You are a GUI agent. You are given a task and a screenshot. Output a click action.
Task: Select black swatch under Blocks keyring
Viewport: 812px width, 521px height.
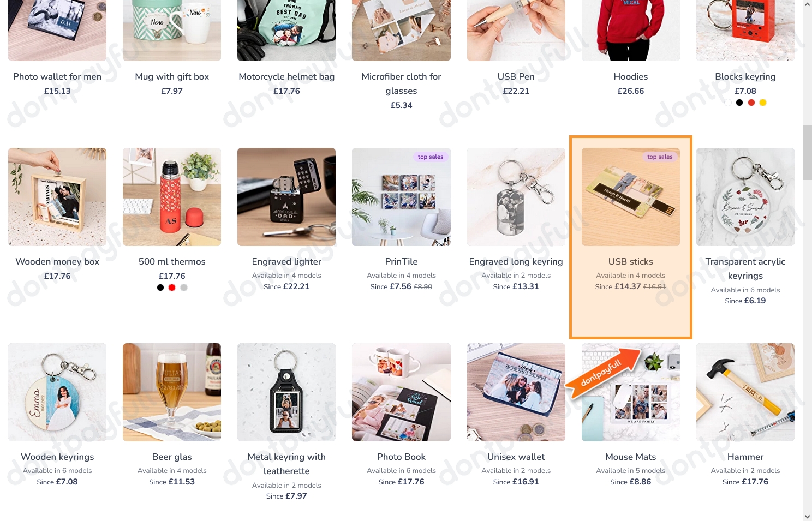coord(739,103)
